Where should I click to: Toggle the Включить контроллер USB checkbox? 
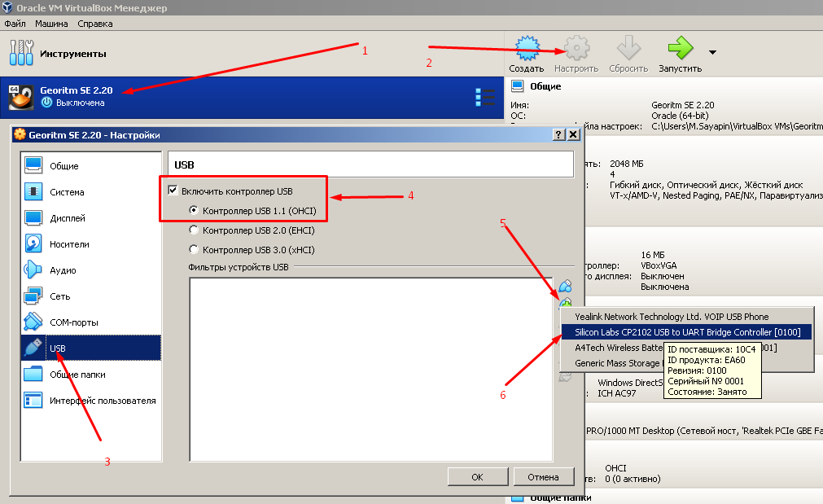tap(173, 190)
